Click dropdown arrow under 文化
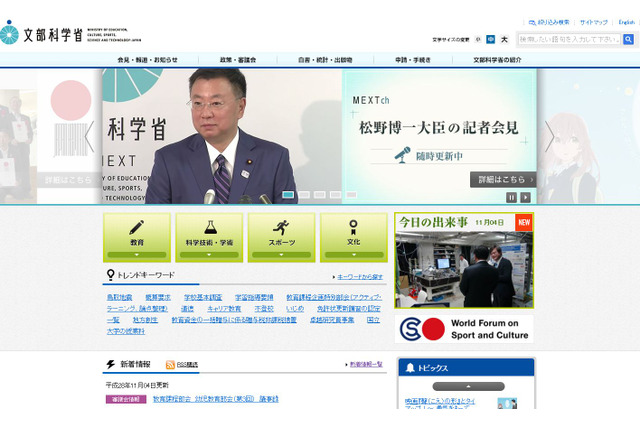The width and height of the screenshot is (640, 426). click(x=354, y=255)
